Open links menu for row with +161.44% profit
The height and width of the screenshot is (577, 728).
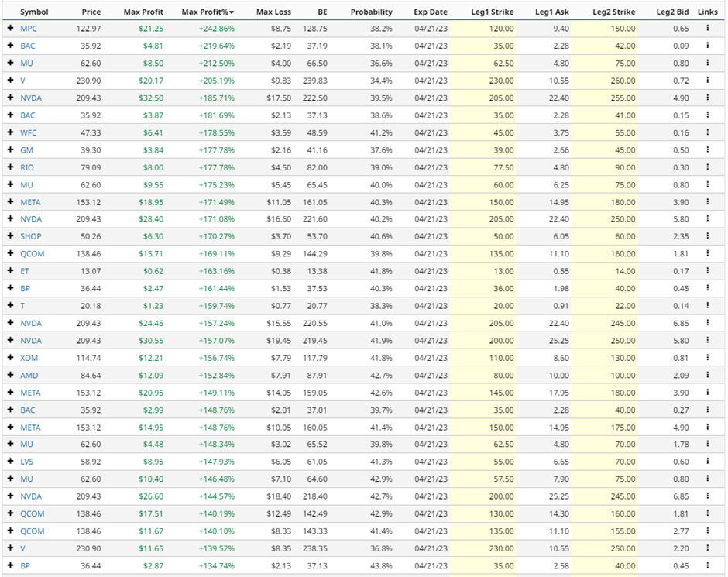point(708,288)
